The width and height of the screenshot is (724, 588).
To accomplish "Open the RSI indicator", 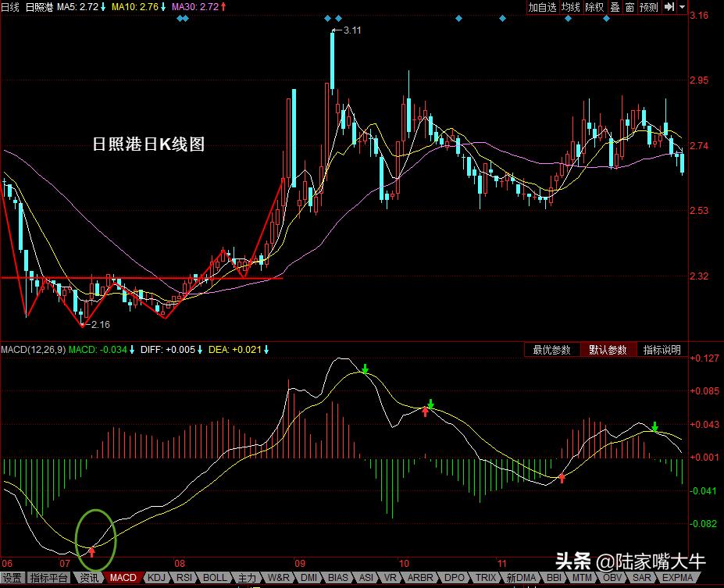I will [x=184, y=578].
